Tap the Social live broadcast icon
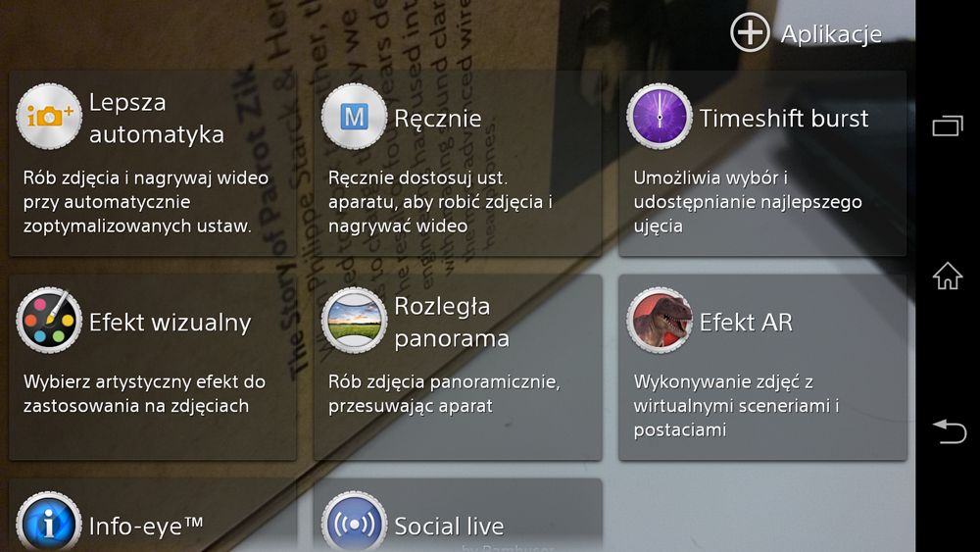 (355, 522)
